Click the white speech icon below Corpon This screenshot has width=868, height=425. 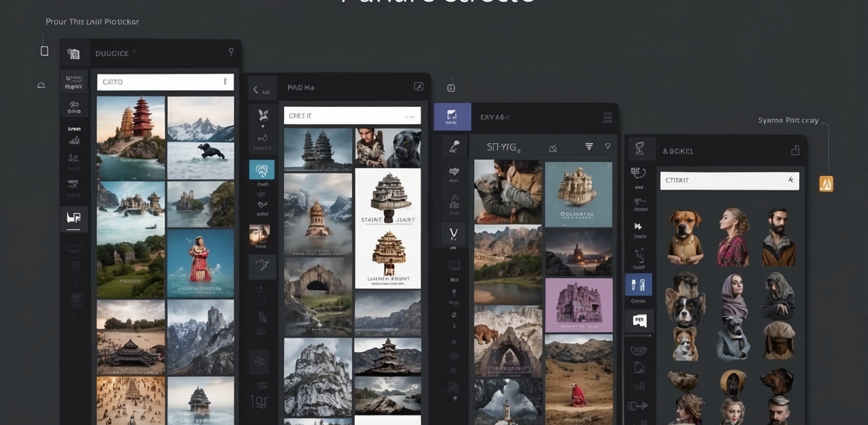tap(639, 320)
